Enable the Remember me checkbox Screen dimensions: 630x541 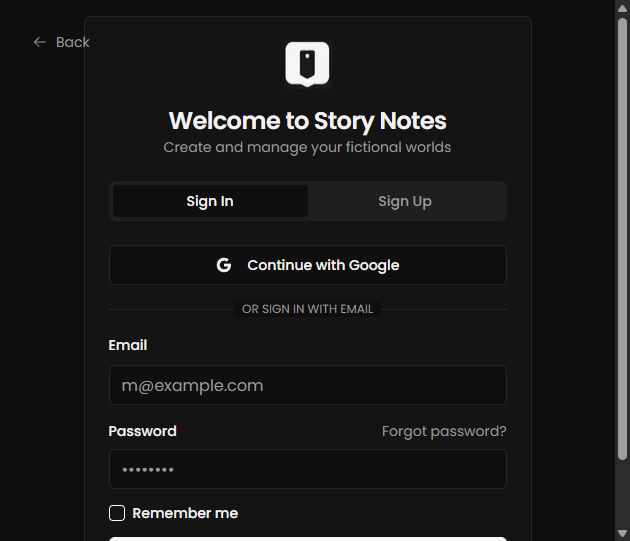click(x=117, y=513)
